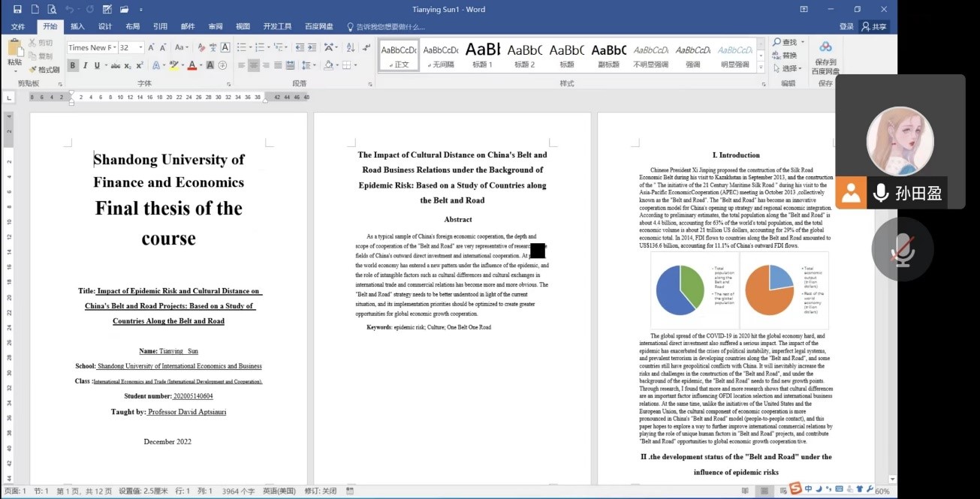
Task: Click the Save icon in quick access toolbar
Action: click(17, 9)
